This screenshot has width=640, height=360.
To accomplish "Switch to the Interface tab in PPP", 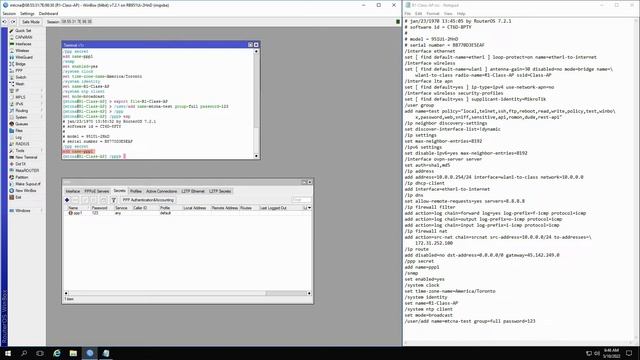I will pos(73,191).
